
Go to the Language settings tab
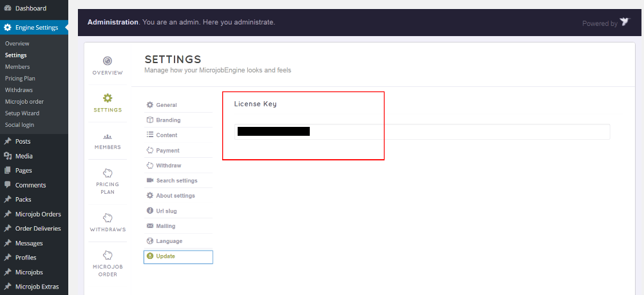[x=169, y=241]
